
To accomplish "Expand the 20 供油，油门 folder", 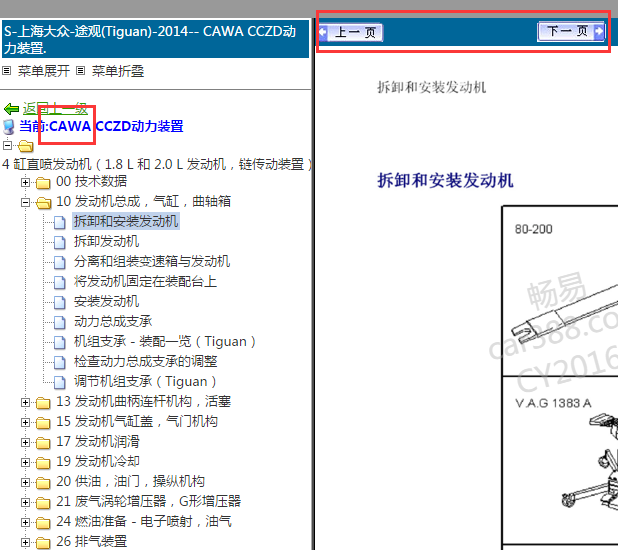I will (x=26, y=483).
